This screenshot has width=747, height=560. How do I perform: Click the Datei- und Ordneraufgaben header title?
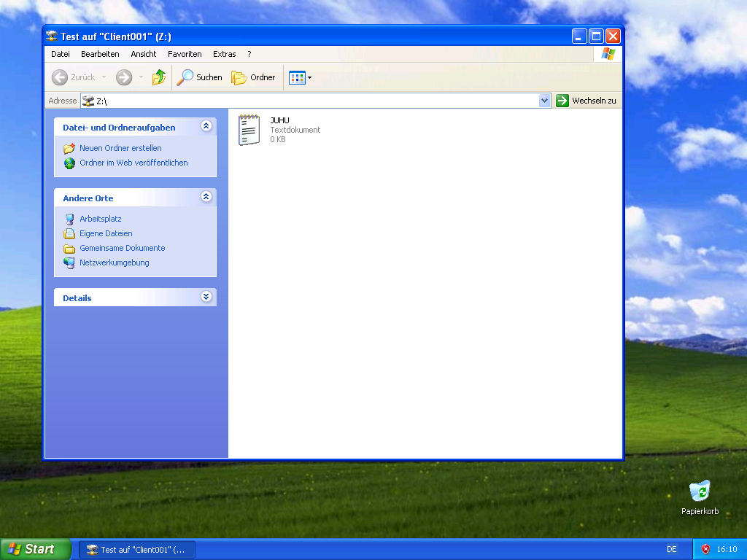tap(119, 128)
